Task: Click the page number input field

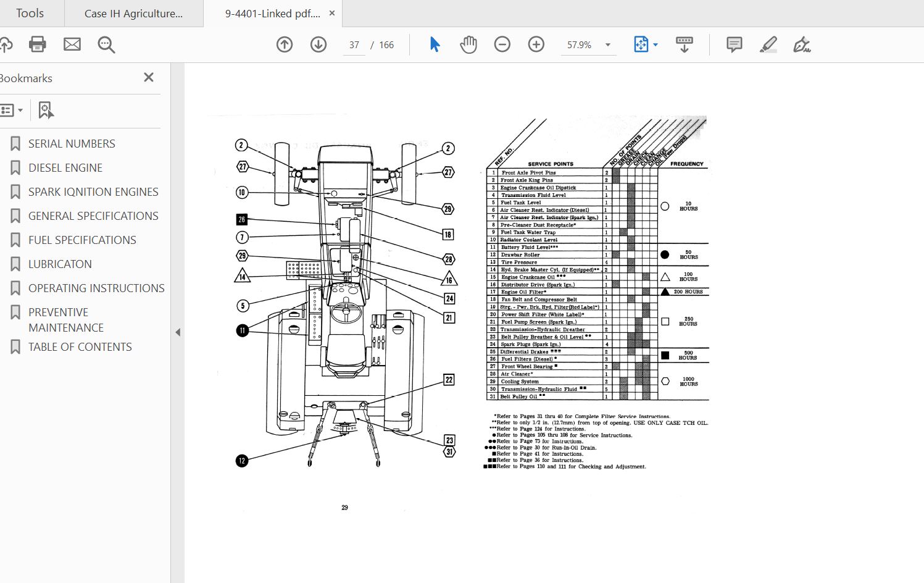Action: (x=354, y=45)
